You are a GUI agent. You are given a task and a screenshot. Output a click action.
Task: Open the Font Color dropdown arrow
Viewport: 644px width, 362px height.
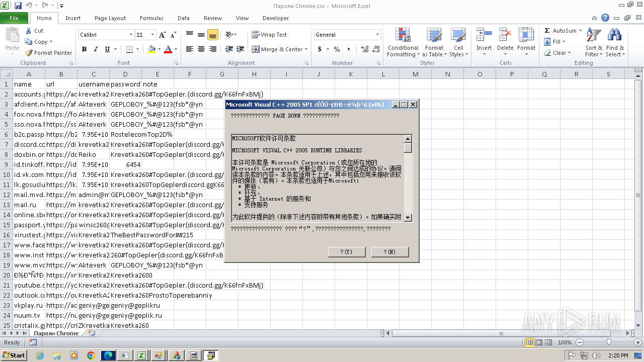(x=175, y=49)
